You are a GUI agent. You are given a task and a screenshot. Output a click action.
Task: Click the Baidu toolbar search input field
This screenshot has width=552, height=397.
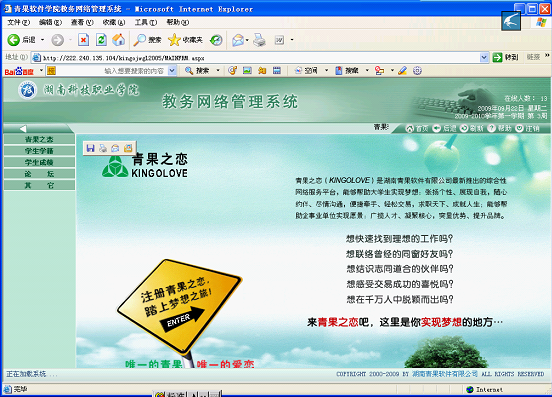click(112, 71)
